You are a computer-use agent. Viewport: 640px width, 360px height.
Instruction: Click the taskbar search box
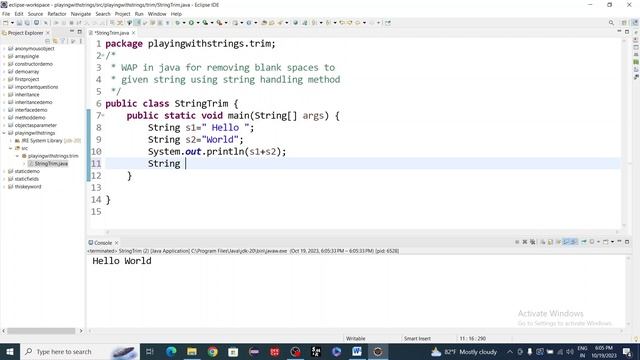80,351
